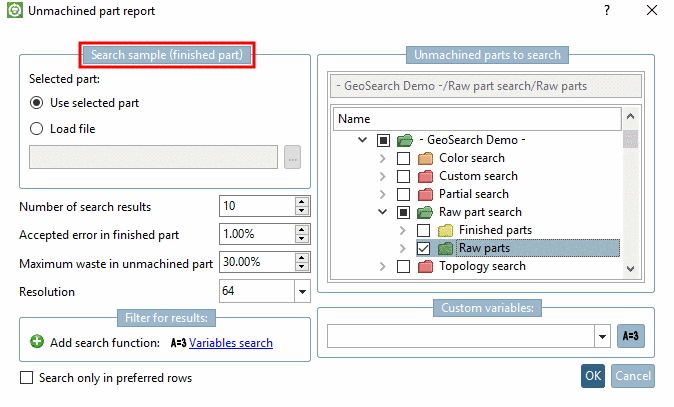Select the Use selected part radio button
Screen dimensions: 674x407
tap(37, 103)
